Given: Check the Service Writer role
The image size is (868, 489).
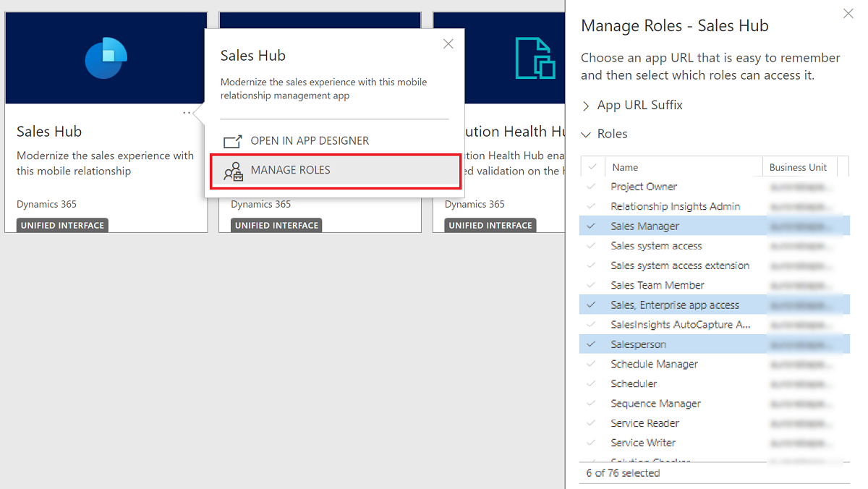Looking at the screenshot, I should click(592, 443).
